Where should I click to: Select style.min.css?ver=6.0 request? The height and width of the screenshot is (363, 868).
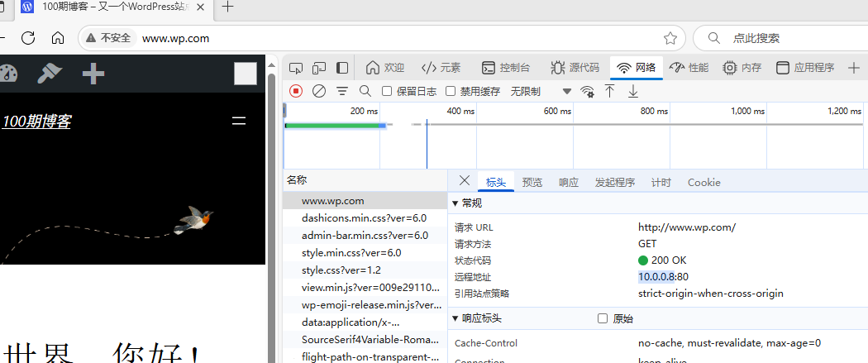pyautogui.click(x=365, y=252)
